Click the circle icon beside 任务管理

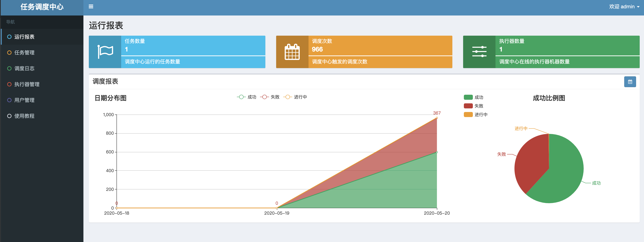pos(9,53)
